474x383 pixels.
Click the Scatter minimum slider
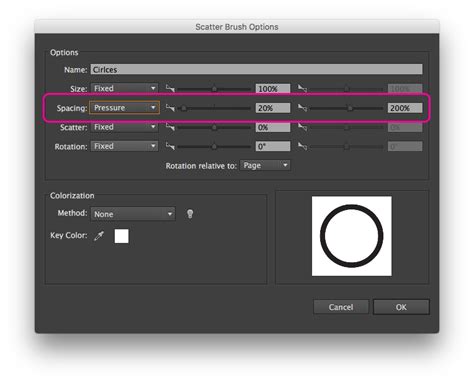[x=214, y=127]
